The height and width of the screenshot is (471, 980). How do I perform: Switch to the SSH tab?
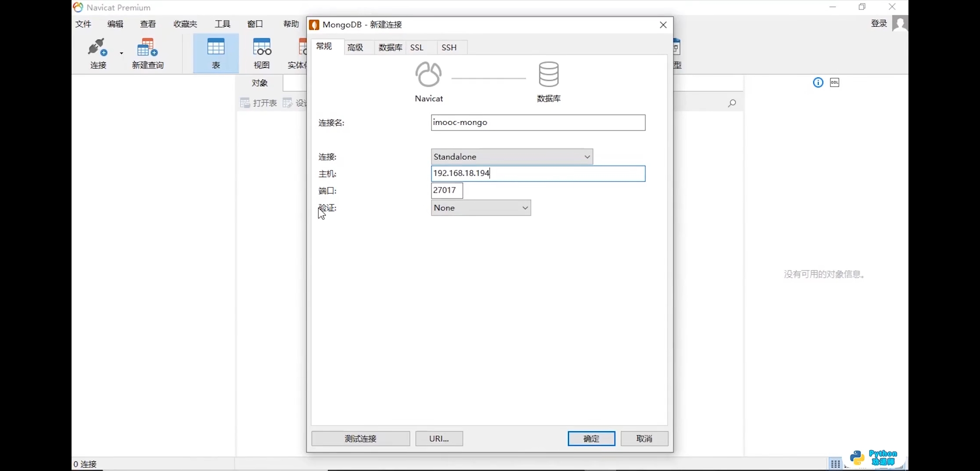click(x=449, y=48)
